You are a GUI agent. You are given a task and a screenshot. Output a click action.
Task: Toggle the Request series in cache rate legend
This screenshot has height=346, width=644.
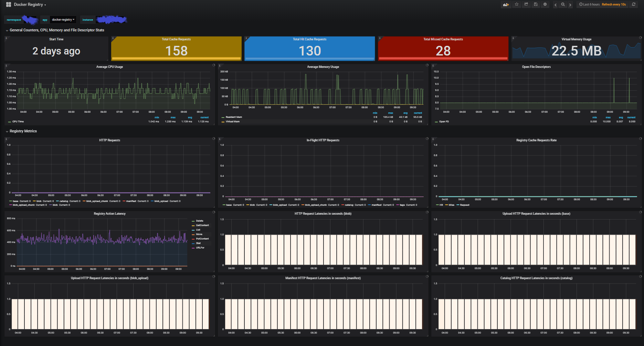pos(465,205)
